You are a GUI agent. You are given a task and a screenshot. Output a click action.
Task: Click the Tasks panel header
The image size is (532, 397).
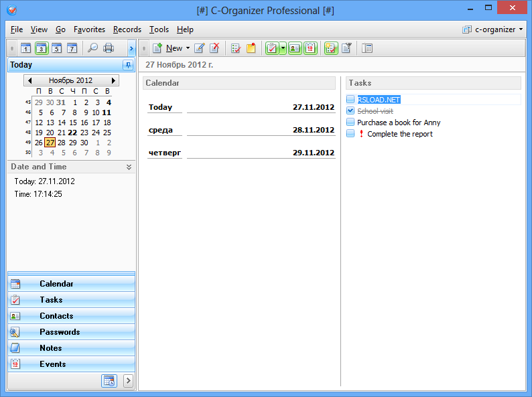434,83
